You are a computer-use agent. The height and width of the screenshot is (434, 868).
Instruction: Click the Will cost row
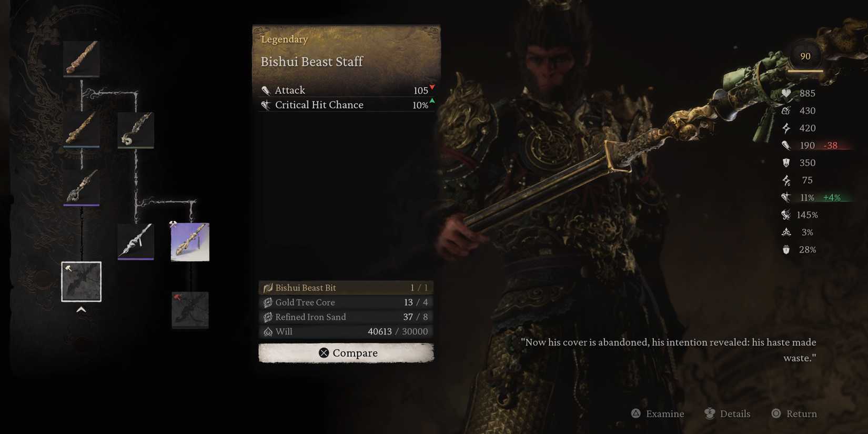tap(346, 332)
